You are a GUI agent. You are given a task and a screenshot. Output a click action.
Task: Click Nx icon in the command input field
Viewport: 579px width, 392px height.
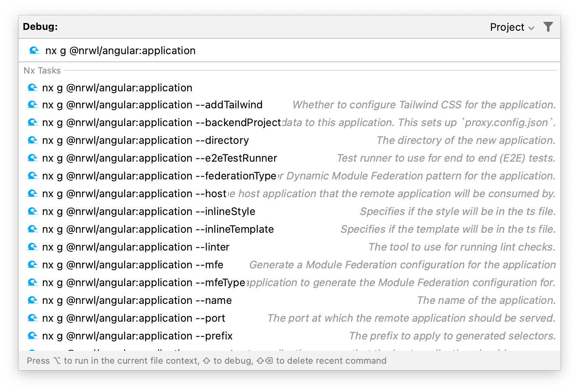pos(34,51)
